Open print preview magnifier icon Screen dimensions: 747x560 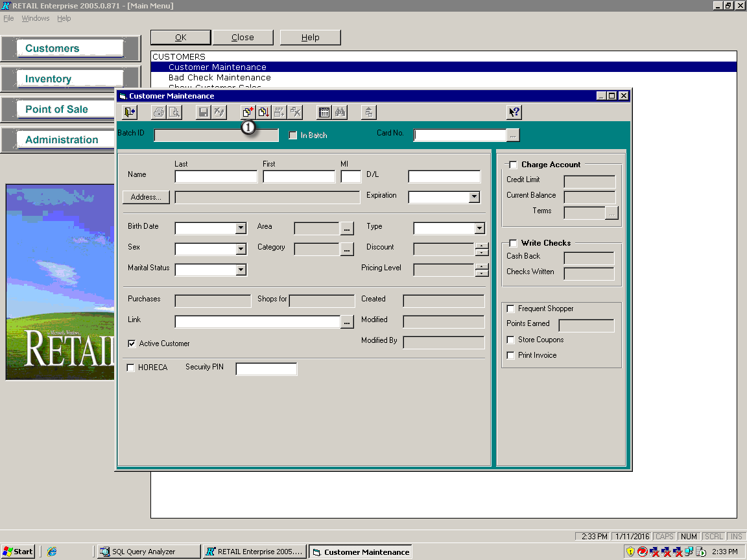[x=174, y=112]
